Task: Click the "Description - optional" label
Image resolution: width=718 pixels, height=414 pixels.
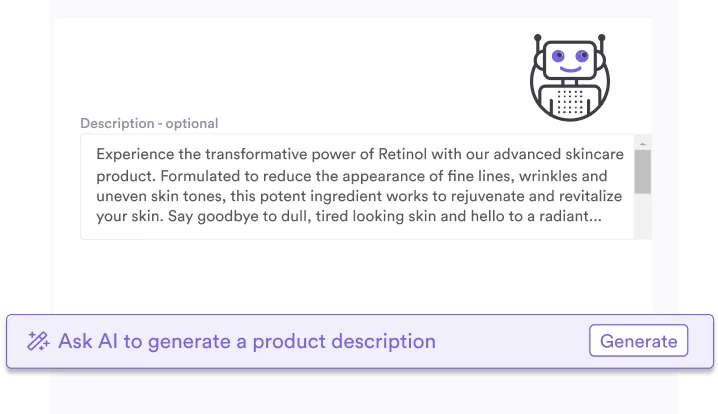Action: (x=149, y=123)
